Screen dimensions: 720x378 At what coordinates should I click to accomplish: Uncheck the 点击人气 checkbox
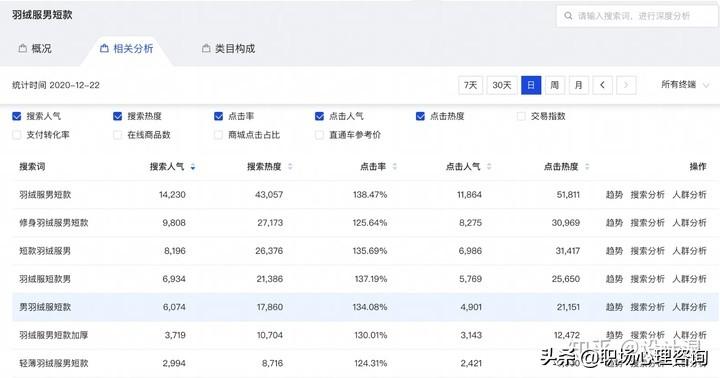click(x=320, y=116)
